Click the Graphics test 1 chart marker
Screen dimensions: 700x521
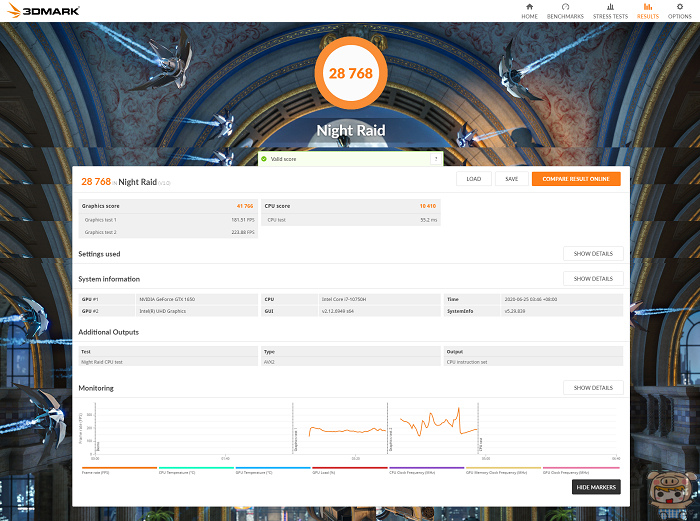[x=295, y=440]
